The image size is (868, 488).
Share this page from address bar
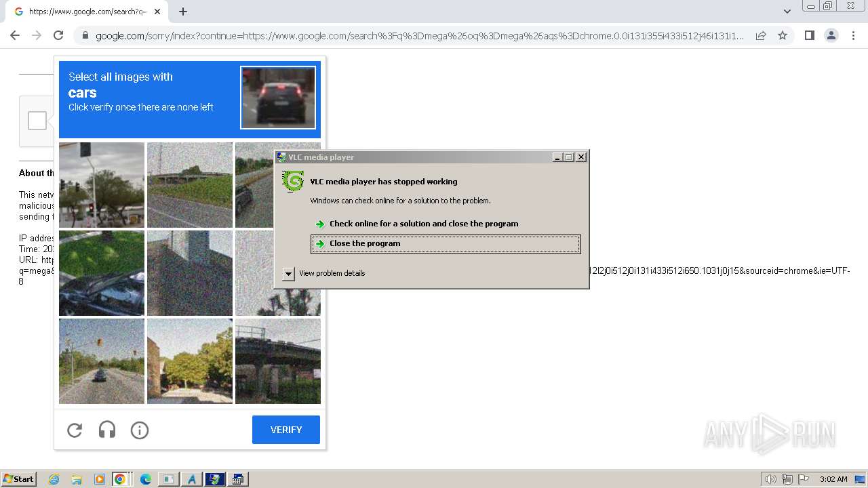[x=761, y=35]
